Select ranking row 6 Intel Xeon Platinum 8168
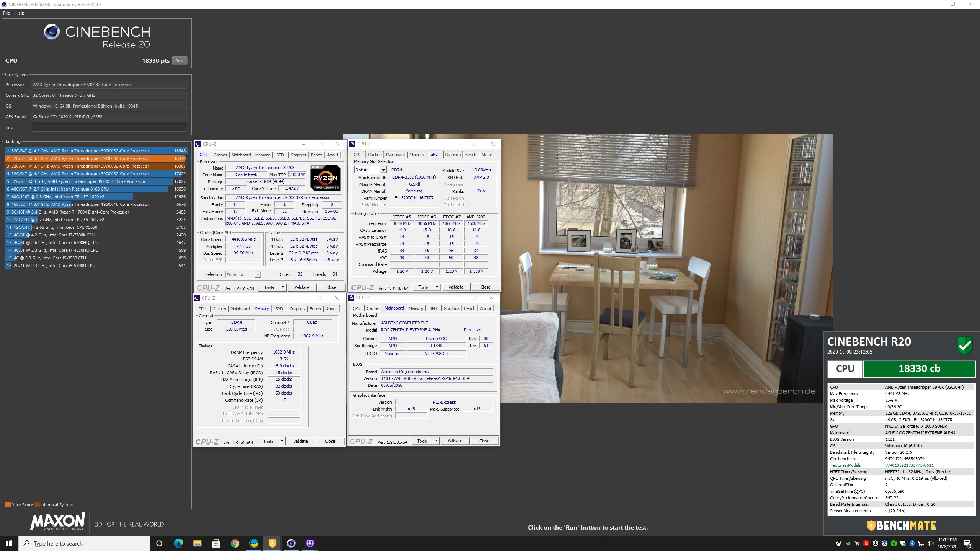980x551 pixels. (96, 189)
